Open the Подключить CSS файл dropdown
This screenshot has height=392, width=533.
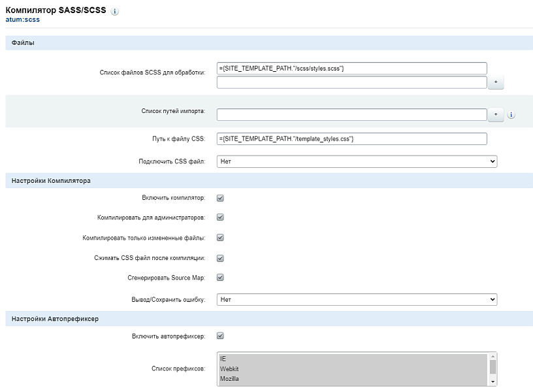tap(357, 161)
